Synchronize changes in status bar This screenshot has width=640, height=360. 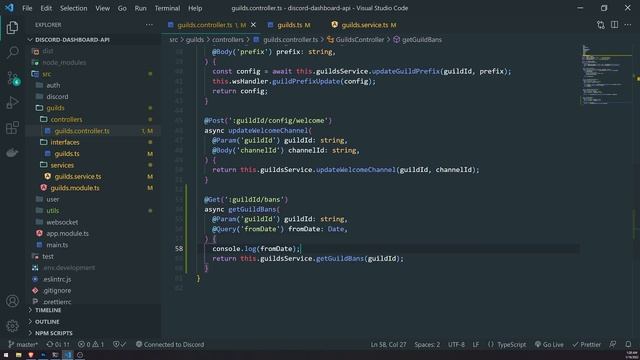58,344
